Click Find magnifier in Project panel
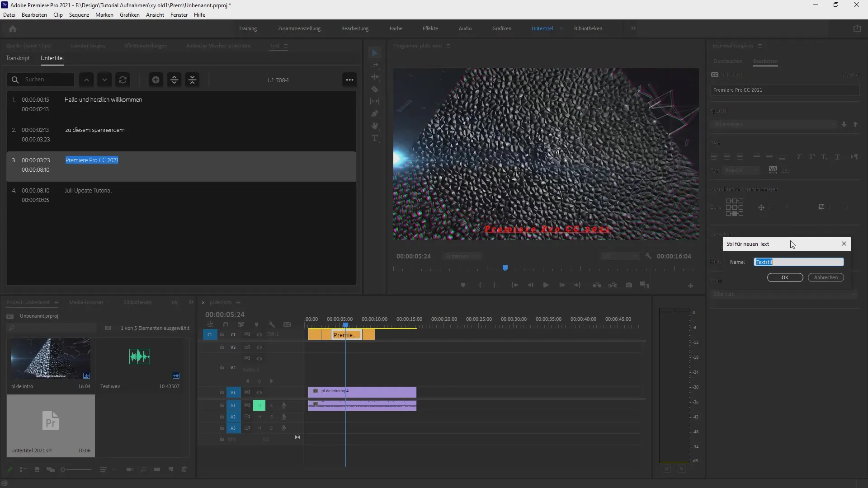Screen dimensions: 868x488 [143, 469]
